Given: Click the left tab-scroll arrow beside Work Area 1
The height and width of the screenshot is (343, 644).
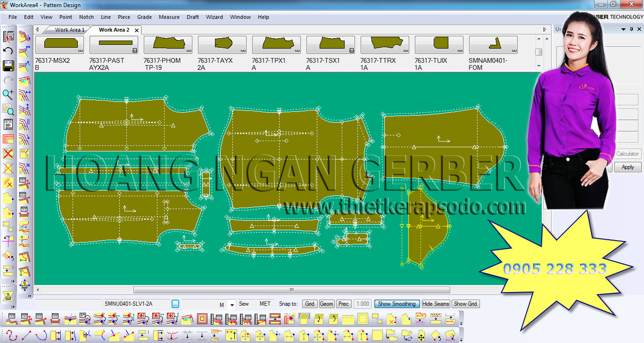Looking at the screenshot, I should (x=37, y=29).
